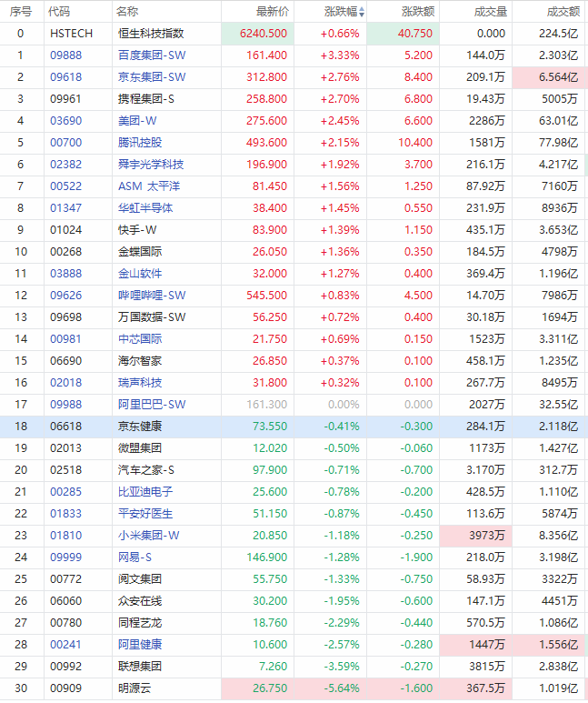Viewport: 588px width, 703px height.
Task: Select the 海尔智家 row name
Action: [140, 361]
